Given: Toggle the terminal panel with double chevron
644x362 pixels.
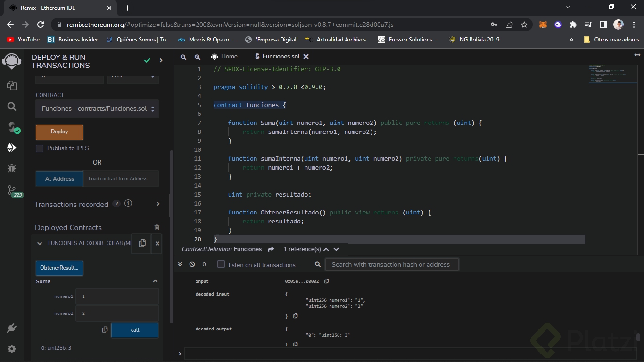Looking at the screenshot, I should [180, 264].
